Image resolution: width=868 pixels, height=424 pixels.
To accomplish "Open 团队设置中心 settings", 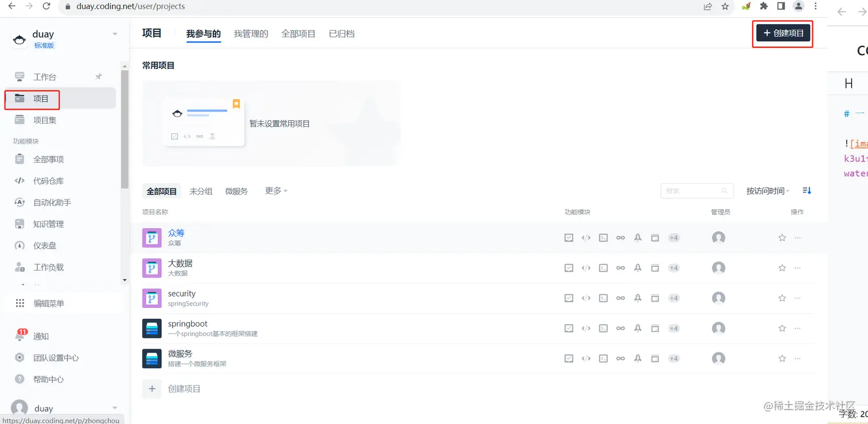I will [56, 358].
